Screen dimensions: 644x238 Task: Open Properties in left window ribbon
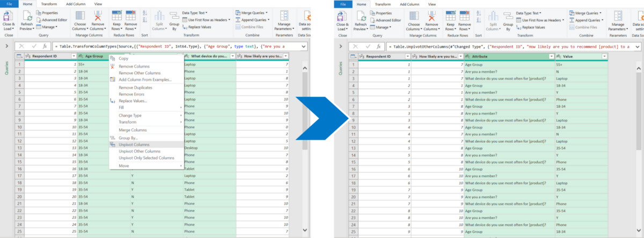(47, 12)
